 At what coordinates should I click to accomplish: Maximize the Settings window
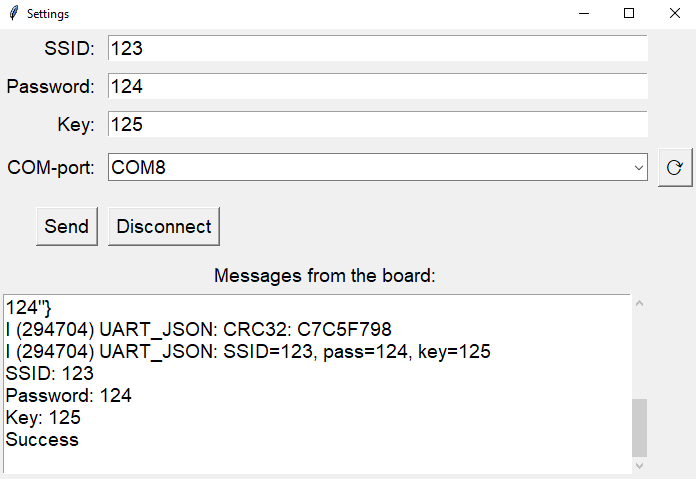pos(629,13)
